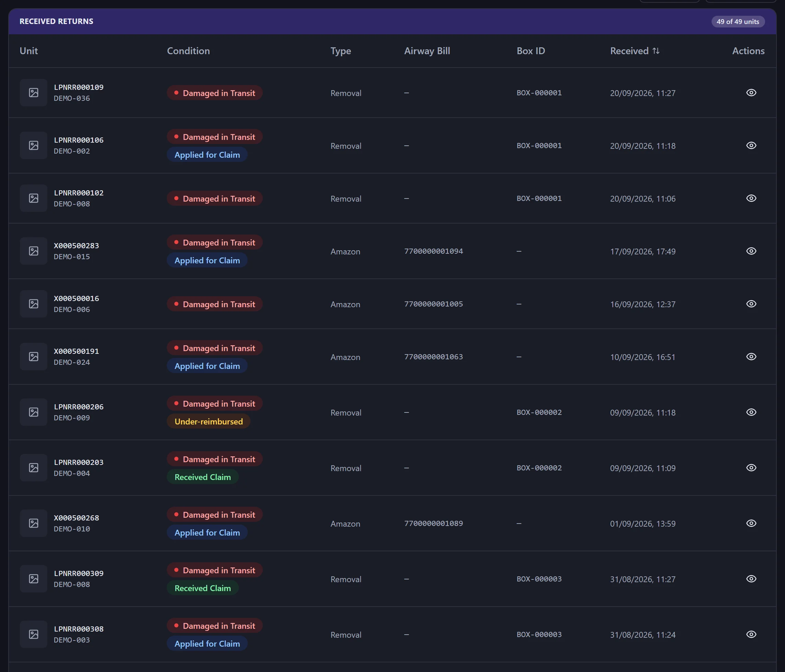Image resolution: width=785 pixels, height=672 pixels.
Task: Open thumbnail for LPNRR000203
Action: 34,468
